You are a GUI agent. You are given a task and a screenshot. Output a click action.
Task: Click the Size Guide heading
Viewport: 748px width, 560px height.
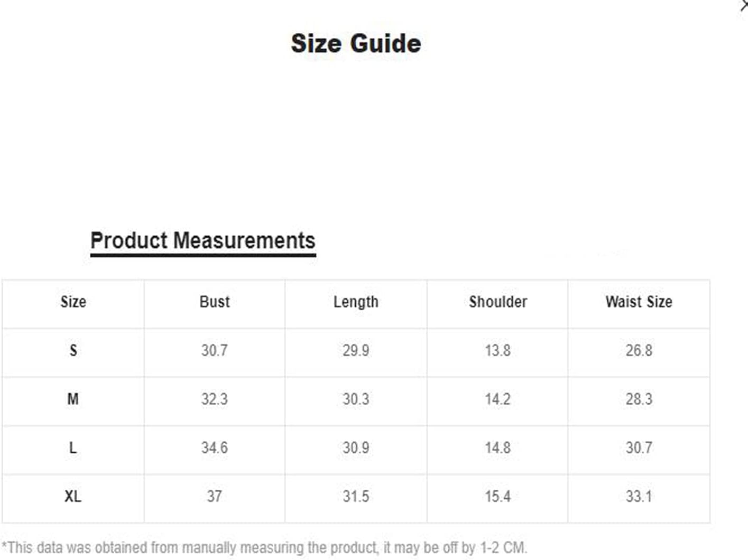pyautogui.click(x=356, y=43)
